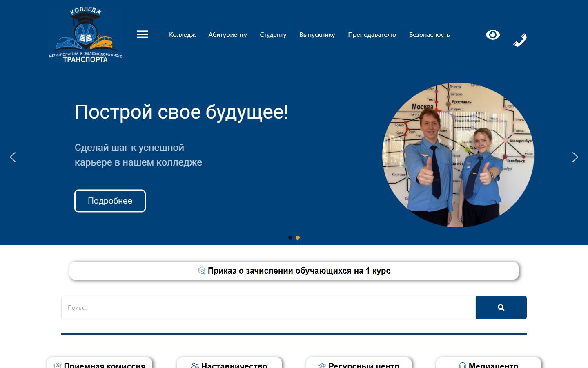
Task: Open the Студенту menu
Action: [x=273, y=35]
